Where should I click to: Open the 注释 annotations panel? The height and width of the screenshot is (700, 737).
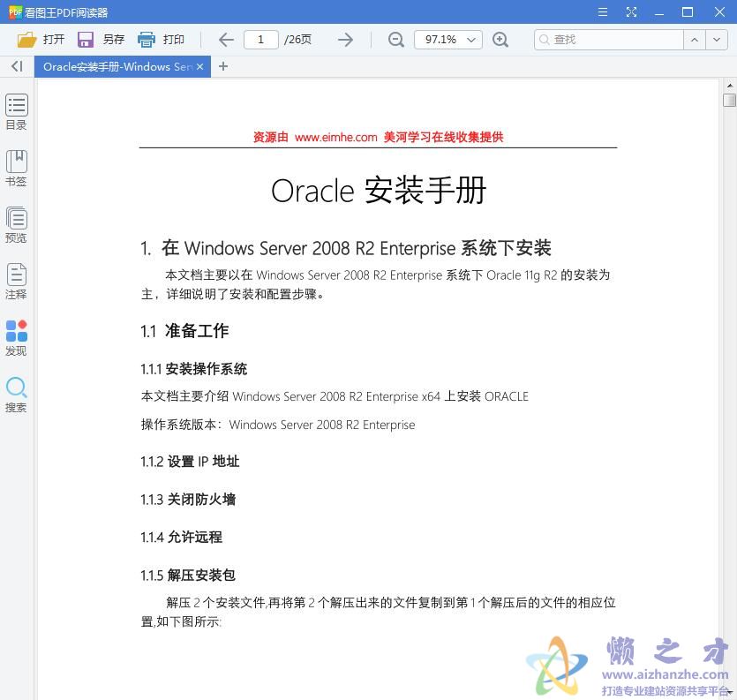click(x=16, y=281)
